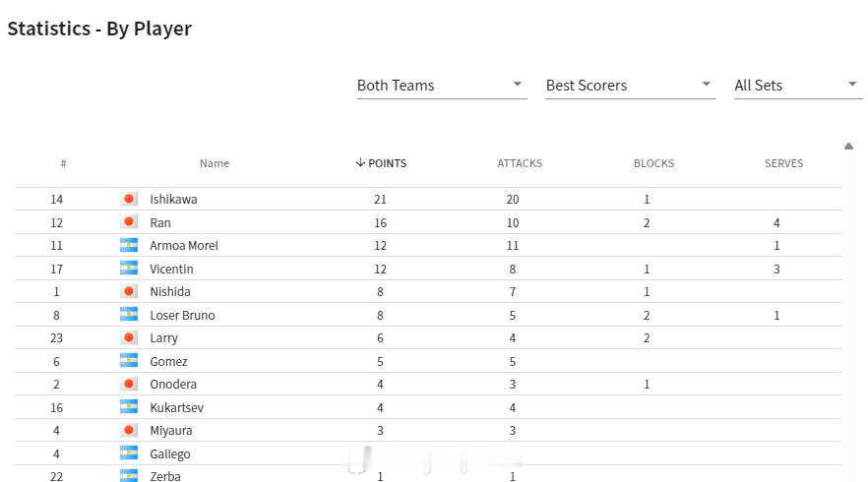Sort table by BLOCKS column
The height and width of the screenshot is (482, 868).
[x=653, y=163]
